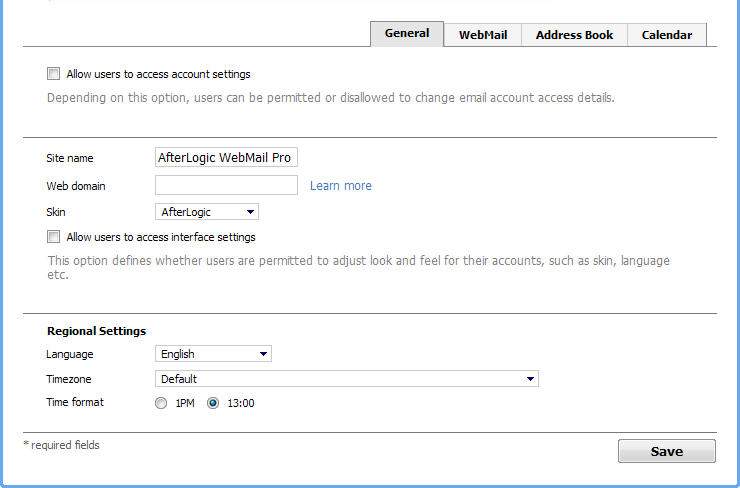Switch to the General tab

point(407,34)
